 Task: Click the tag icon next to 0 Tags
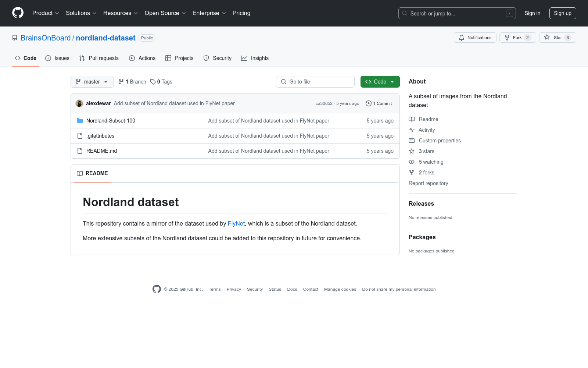(153, 82)
